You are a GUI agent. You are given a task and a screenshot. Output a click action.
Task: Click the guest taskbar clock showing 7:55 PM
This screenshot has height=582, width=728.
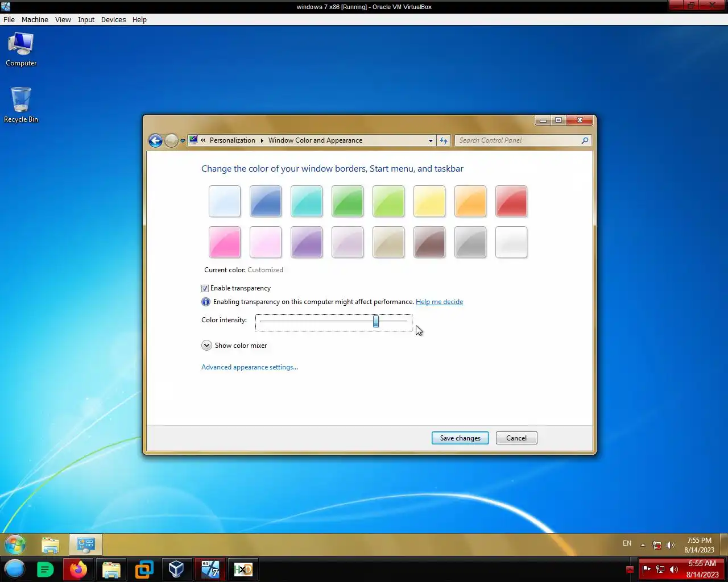coord(699,545)
